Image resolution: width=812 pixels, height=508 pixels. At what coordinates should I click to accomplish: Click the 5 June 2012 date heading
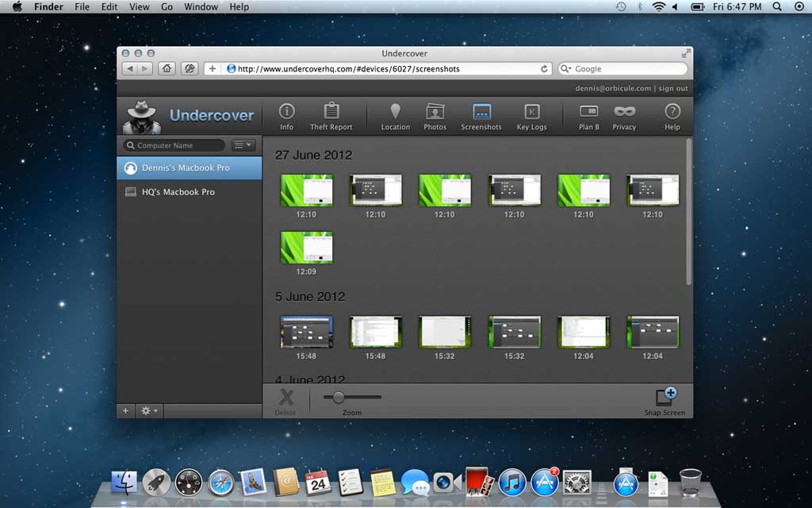310,297
